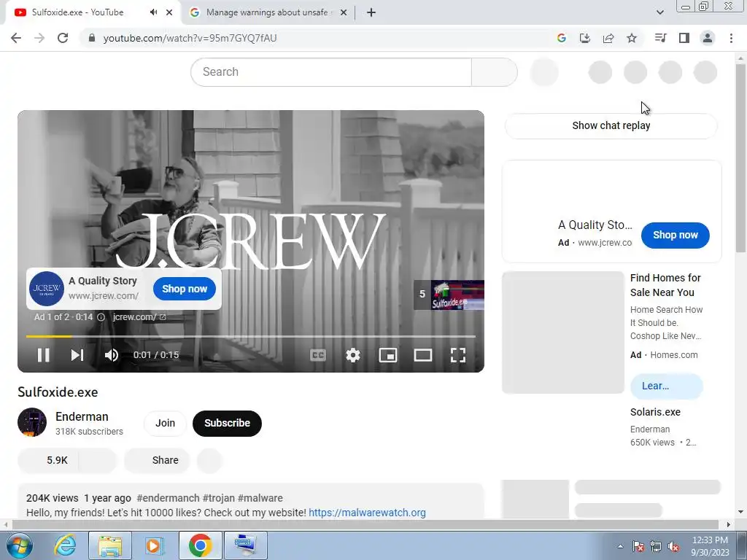
Task: Go back in Chrome history
Action: [x=16, y=38]
